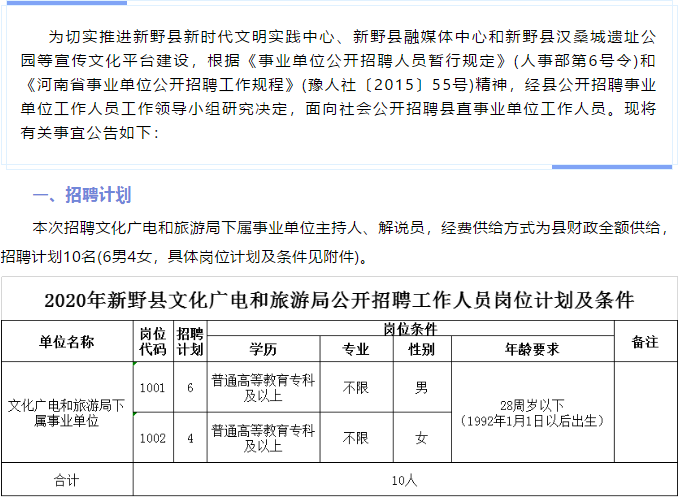The width and height of the screenshot is (680, 500).
Task: Click the 不限 major cell in row 1001
Action: click(355, 387)
